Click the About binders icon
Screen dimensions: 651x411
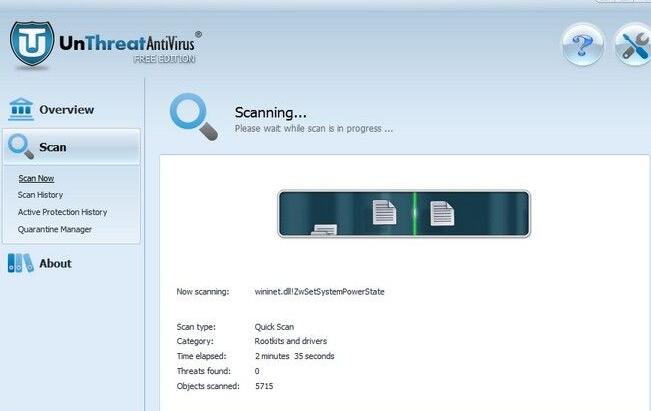(x=20, y=263)
